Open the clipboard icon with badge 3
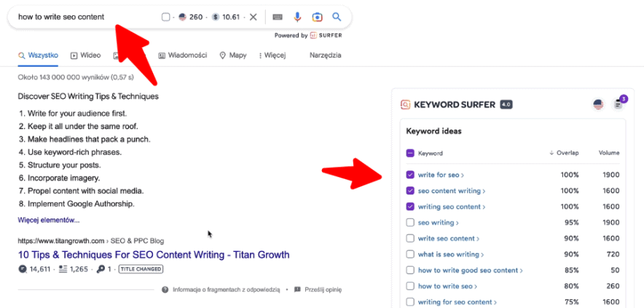 pos(619,104)
